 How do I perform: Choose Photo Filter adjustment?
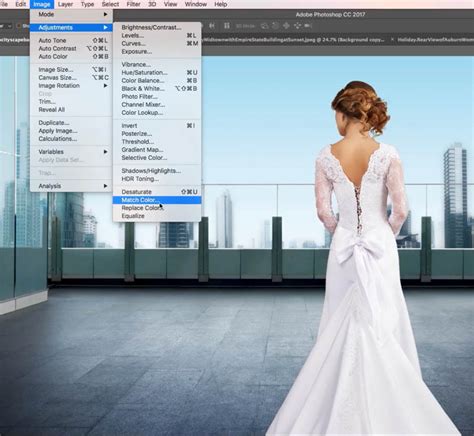(157, 96)
